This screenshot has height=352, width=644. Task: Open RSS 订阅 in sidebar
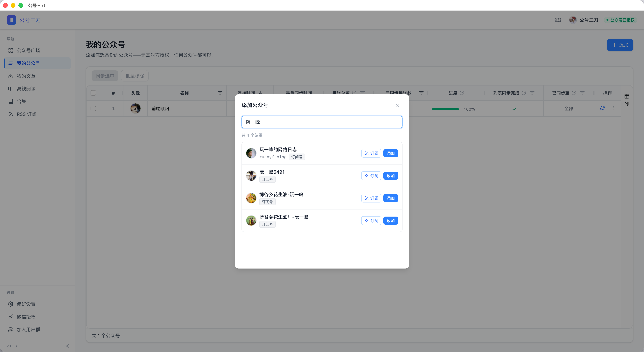point(38,114)
